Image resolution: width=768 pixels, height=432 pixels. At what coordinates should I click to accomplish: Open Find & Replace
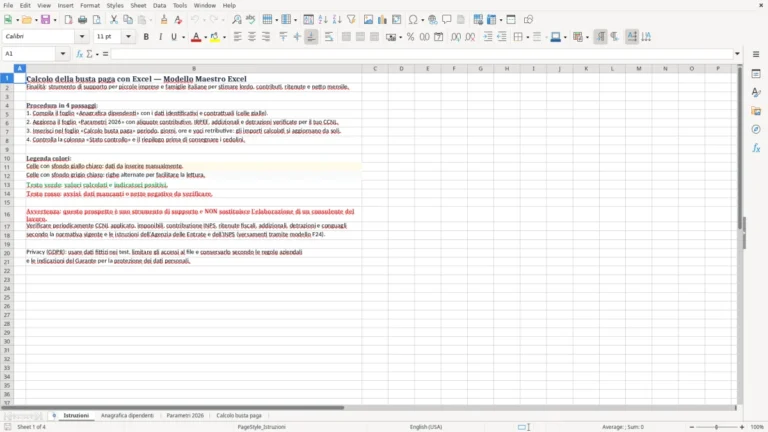tap(237, 20)
